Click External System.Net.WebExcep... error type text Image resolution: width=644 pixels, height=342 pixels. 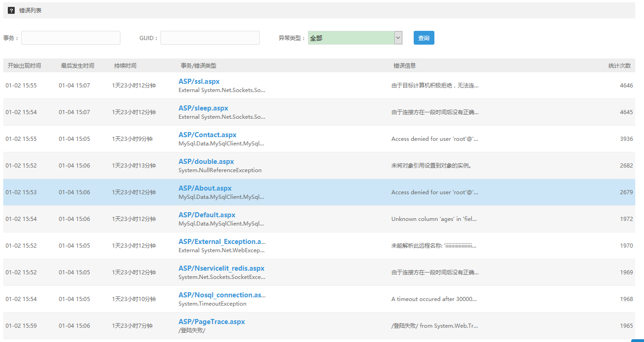point(222,250)
